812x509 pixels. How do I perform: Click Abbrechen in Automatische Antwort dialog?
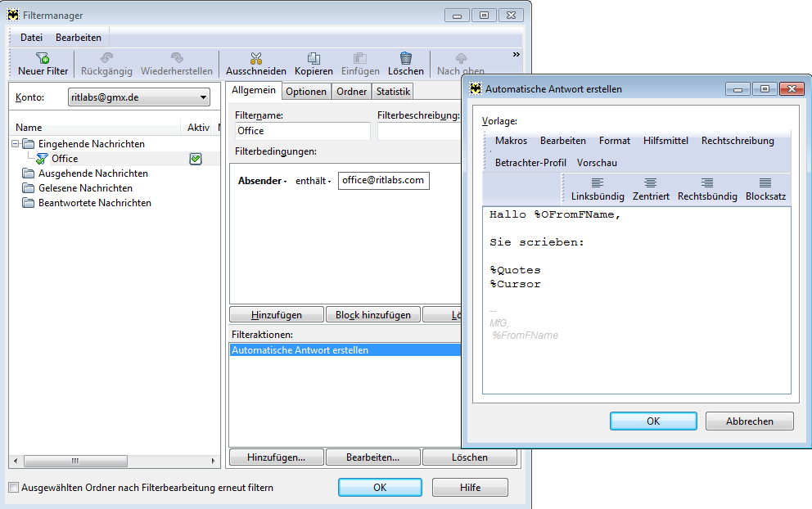point(749,421)
